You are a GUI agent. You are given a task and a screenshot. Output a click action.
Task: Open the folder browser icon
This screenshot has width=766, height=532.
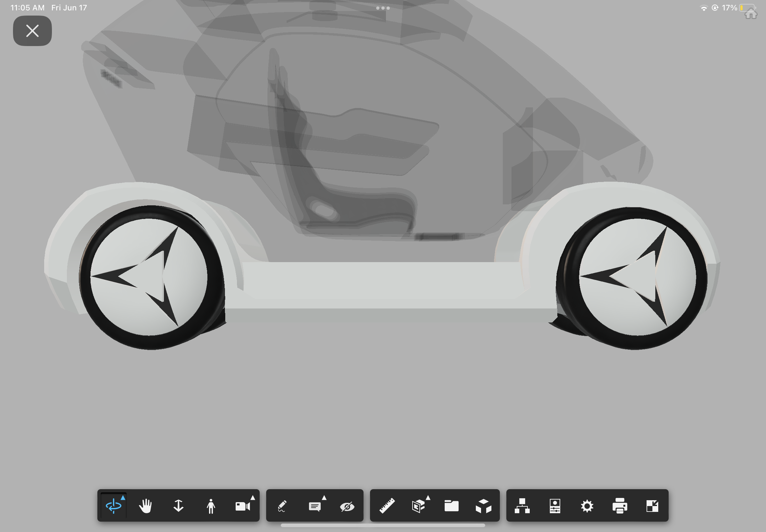451,506
